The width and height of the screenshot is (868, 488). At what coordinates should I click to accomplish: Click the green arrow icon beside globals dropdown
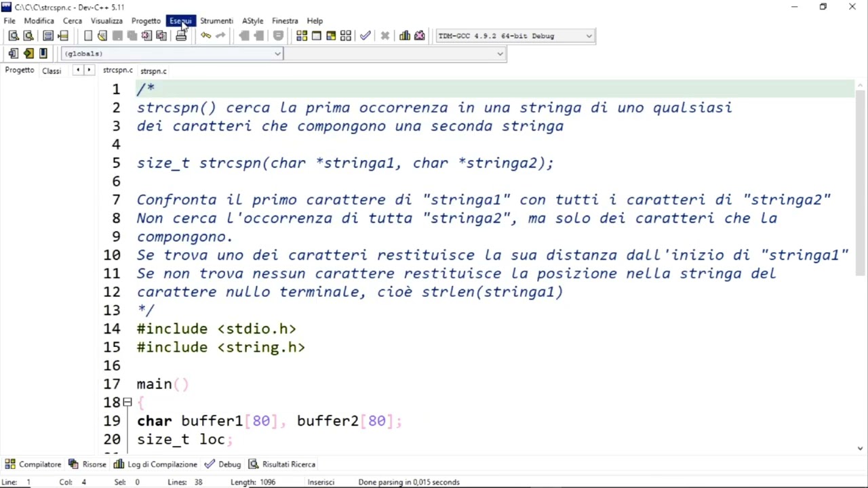[x=28, y=54]
